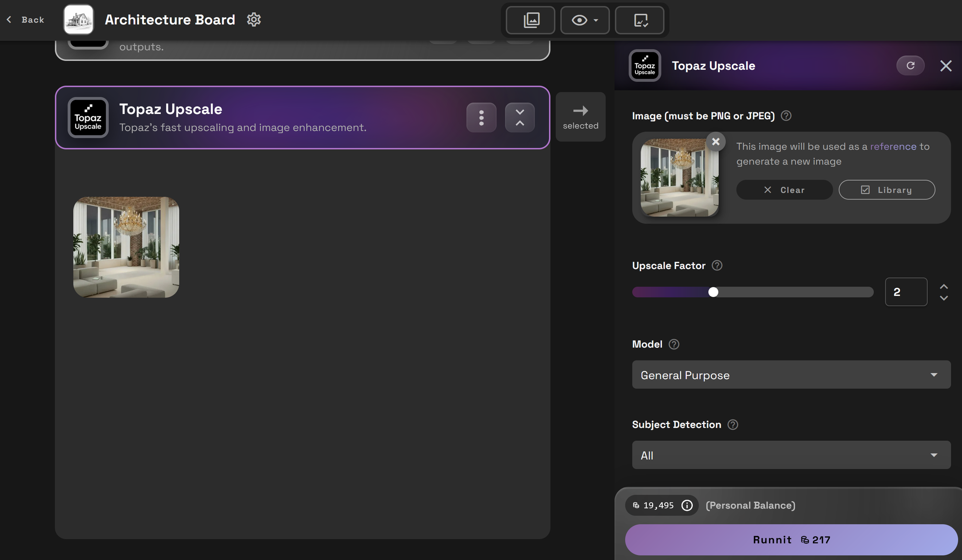Reset Topaz Upscale panel with refresh icon
The width and height of the screenshot is (962, 560).
tap(911, 65)
